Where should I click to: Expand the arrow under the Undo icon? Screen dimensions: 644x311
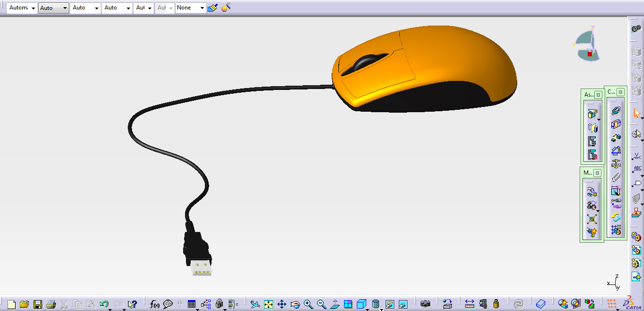tap(109, 310)
